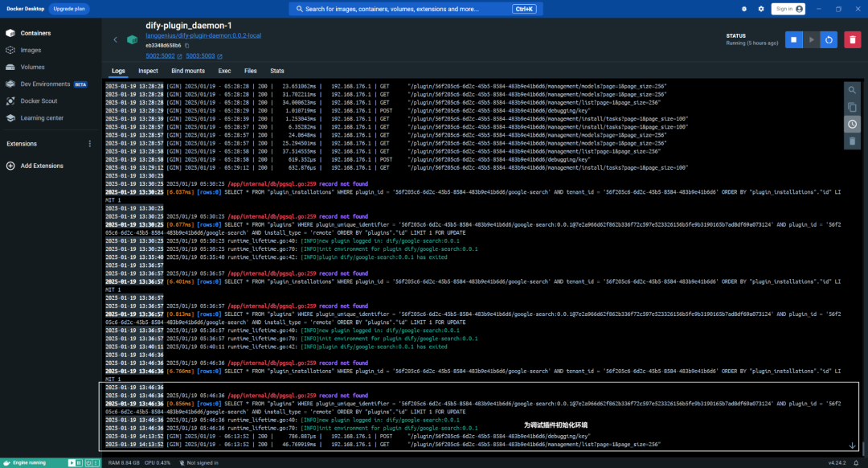Image resolution: width=868 pixels, height=468 pixels.
Task: Click the RAM 8.84 GB usage readout
Action: click(x=124, y=463)
